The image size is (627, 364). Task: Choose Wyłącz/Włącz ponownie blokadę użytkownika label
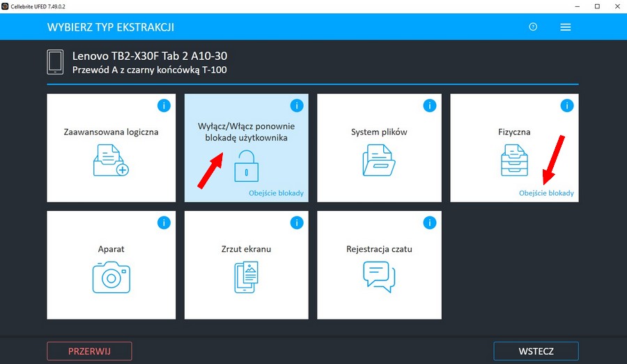click(247, 132)
